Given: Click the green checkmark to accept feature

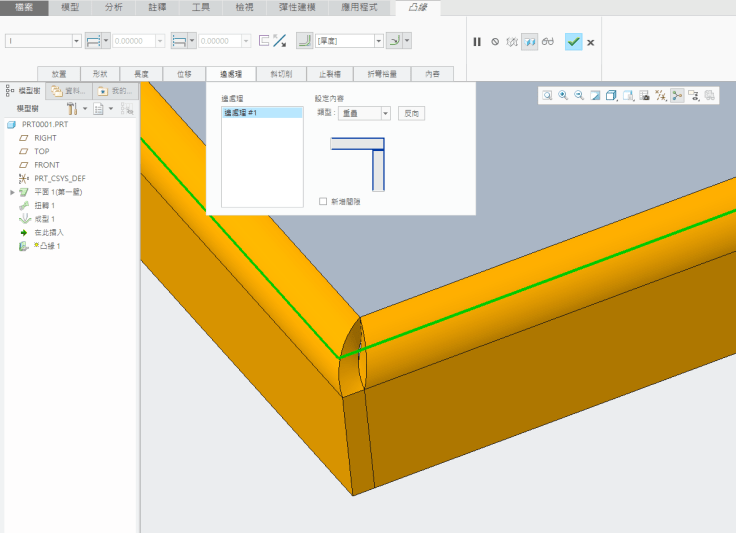Looking at the screenshot, I should [x=573, y=42].
